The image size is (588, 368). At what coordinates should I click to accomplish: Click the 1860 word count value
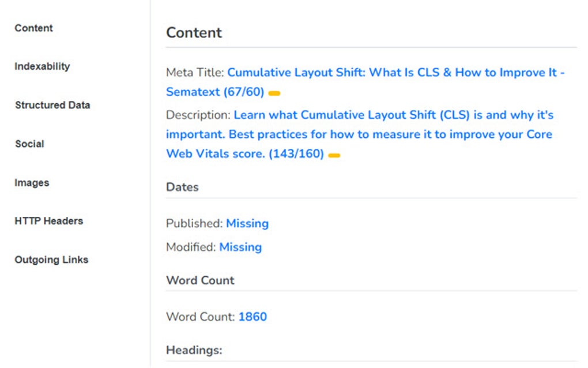coord(252,317)
